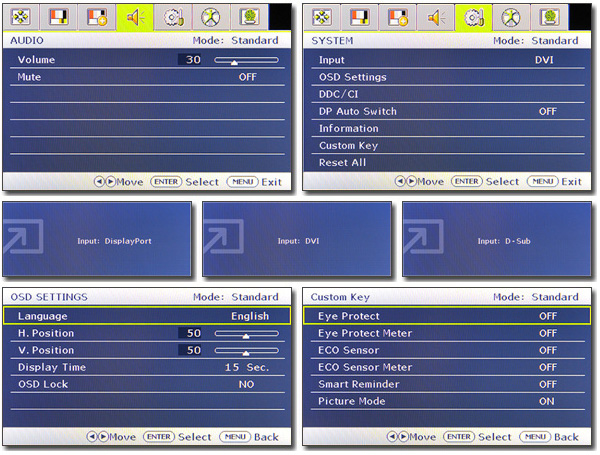Open Display tab icon in SYSTEM panel
The image size is (600, 455).
[321, 17]
